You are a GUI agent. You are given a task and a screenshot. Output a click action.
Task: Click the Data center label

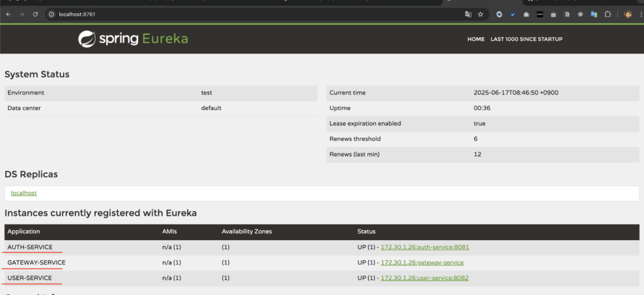click(x=25, y=108)
